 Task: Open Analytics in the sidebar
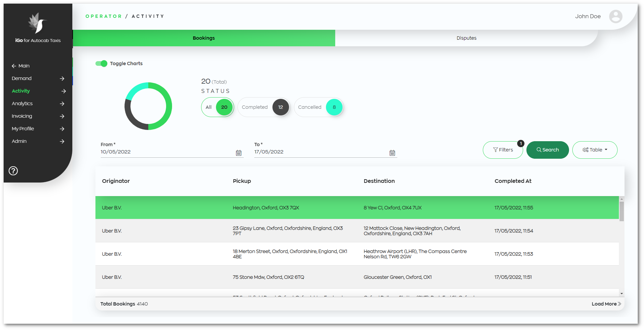point(22,103)
